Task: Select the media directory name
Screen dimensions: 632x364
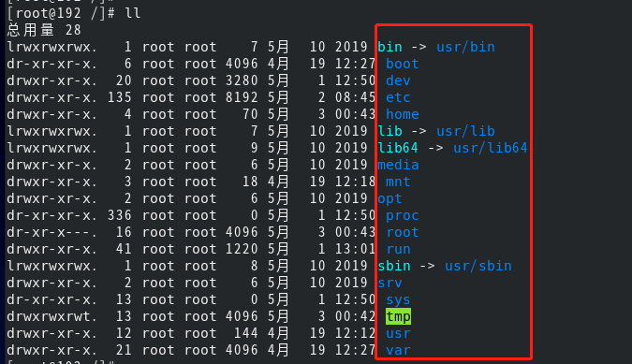Action: point(398,165)
